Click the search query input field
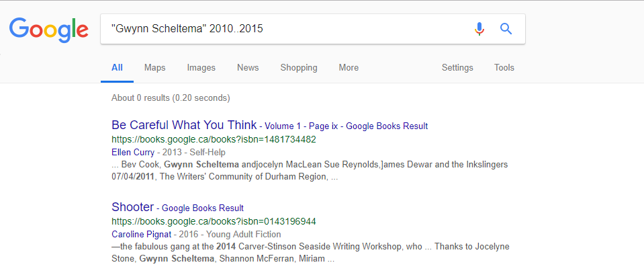 [282, 29]
